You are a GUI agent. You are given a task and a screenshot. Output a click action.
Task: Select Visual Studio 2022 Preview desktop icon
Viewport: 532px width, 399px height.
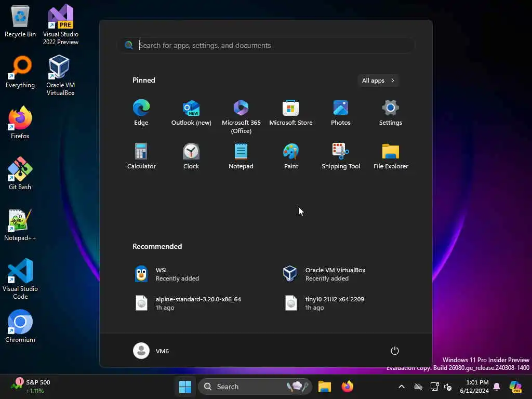point(61,24)
